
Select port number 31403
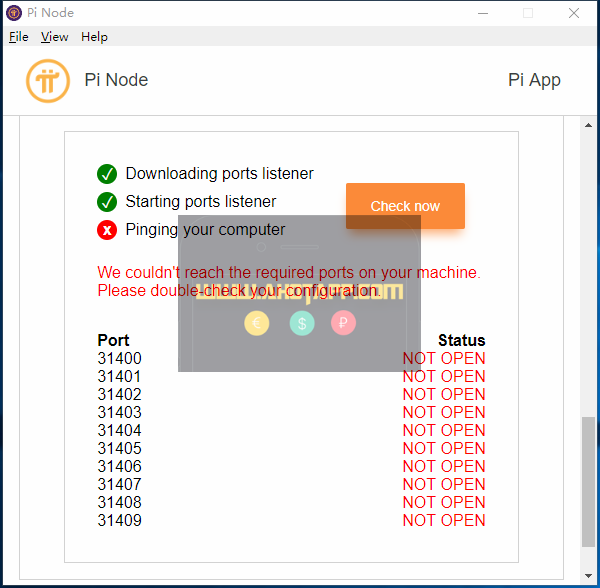(x=119, y=412)
